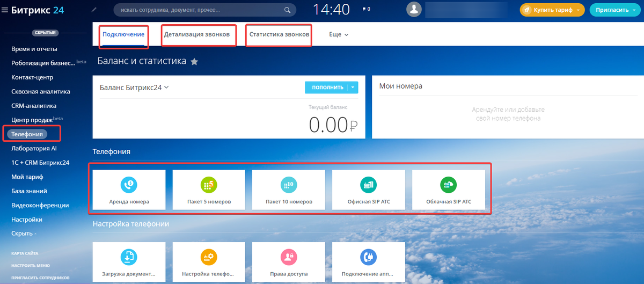Star the Баланс и статистика page as favorite
Viewport: 644px width, 284px height.
[194, 62]
